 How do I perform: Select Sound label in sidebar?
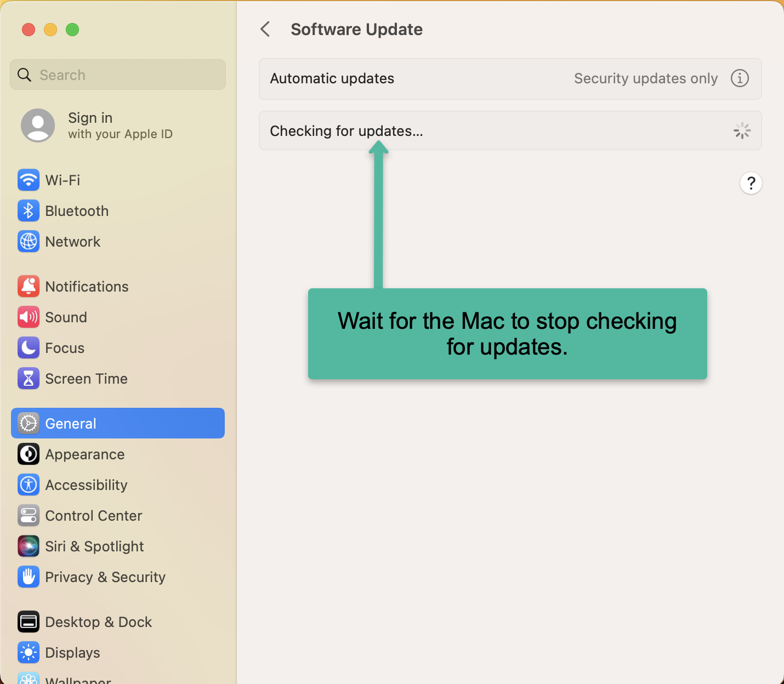pyautogui.click(x=66, y=317)
